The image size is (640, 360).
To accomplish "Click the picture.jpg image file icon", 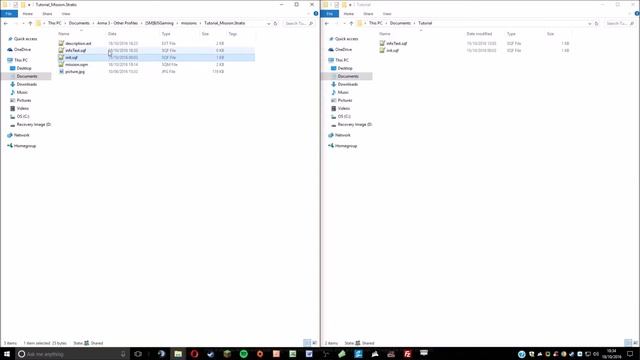I will coord(61,71).
